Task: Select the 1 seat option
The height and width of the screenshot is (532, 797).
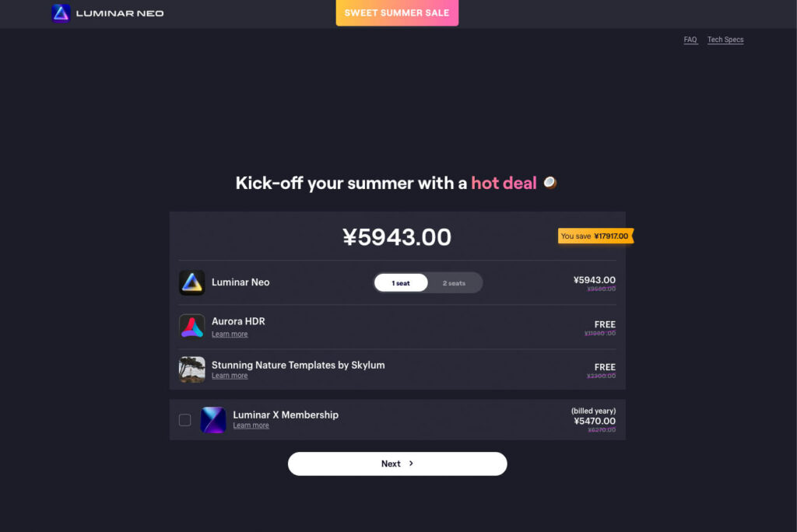Action: [x=401, y=283]
